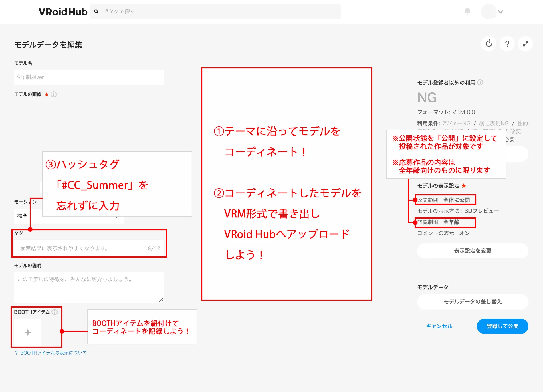Click the モデルデータを編集 page heading

coord(48,45)
